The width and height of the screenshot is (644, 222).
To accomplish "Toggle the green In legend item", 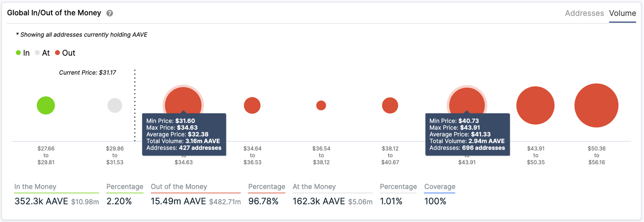I will pyautogui.click(x=23, y=53).
